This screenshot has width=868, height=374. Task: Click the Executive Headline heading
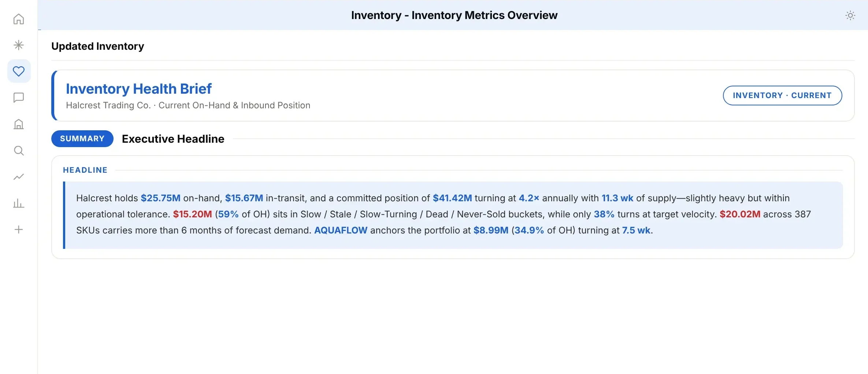173,139
